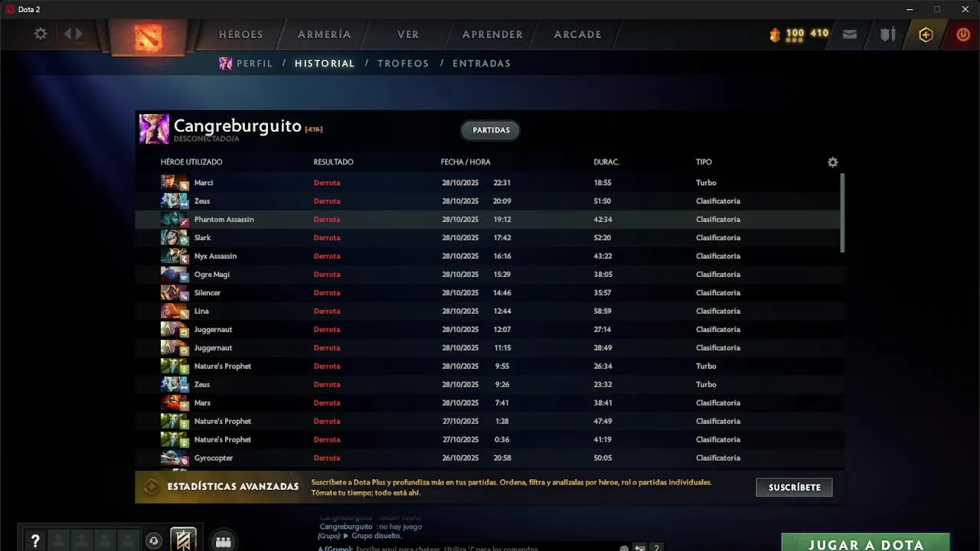Click Derrota result in the Mars row
This screenshot has width=980, height=551.
(x=327, y=403)
